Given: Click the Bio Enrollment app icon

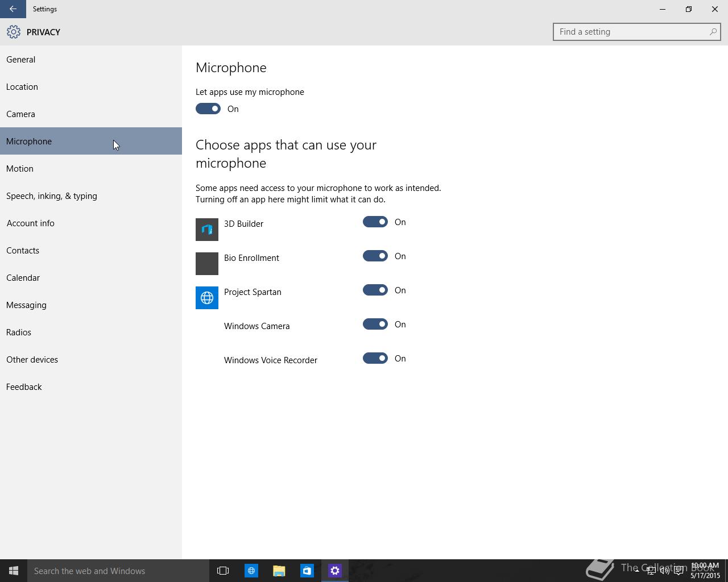Looking at the screenshot, I should tap(207, 264).
